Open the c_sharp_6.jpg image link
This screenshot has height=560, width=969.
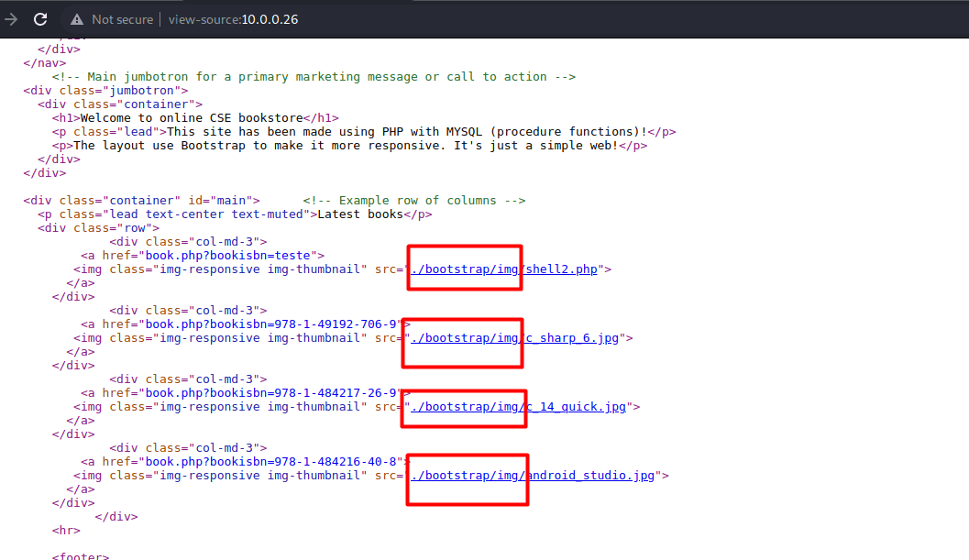[x=515, y=338]
